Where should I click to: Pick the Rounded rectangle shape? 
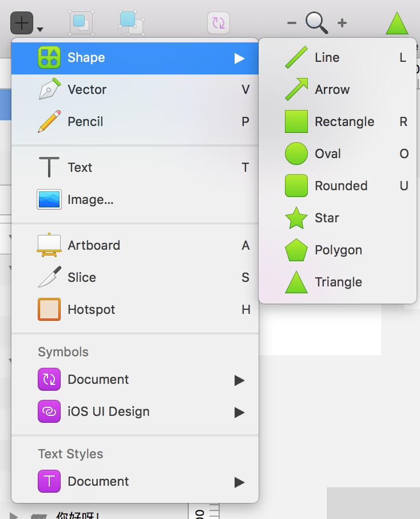tap(341, 186)
